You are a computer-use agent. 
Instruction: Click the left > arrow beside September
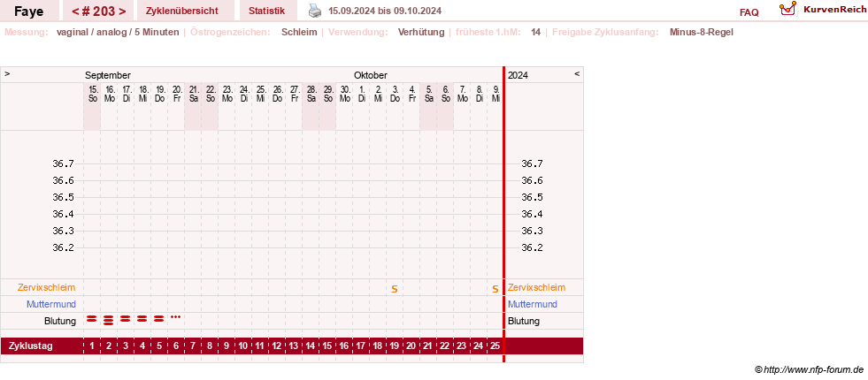point(7,73)
